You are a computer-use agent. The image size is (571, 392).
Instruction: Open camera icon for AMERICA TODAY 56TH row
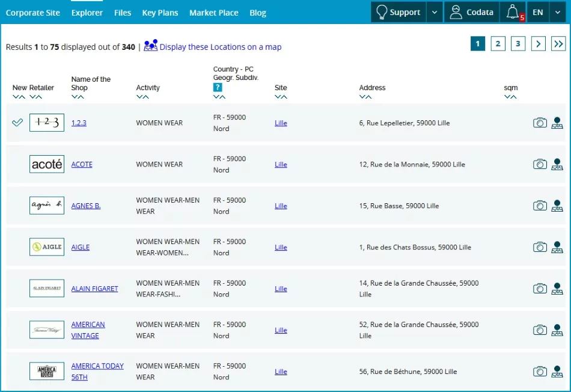pyautogui.click(x=540, y=371)
